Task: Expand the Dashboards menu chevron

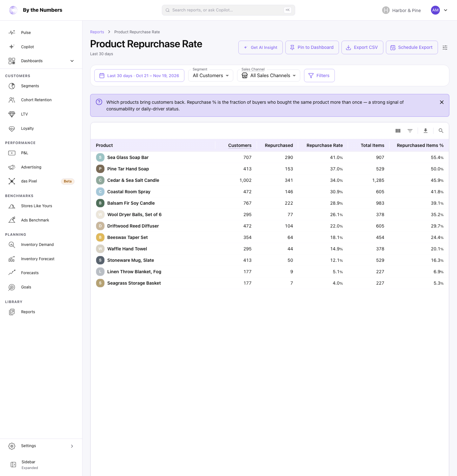Action: pyautogui.click(x=72, y=61)
